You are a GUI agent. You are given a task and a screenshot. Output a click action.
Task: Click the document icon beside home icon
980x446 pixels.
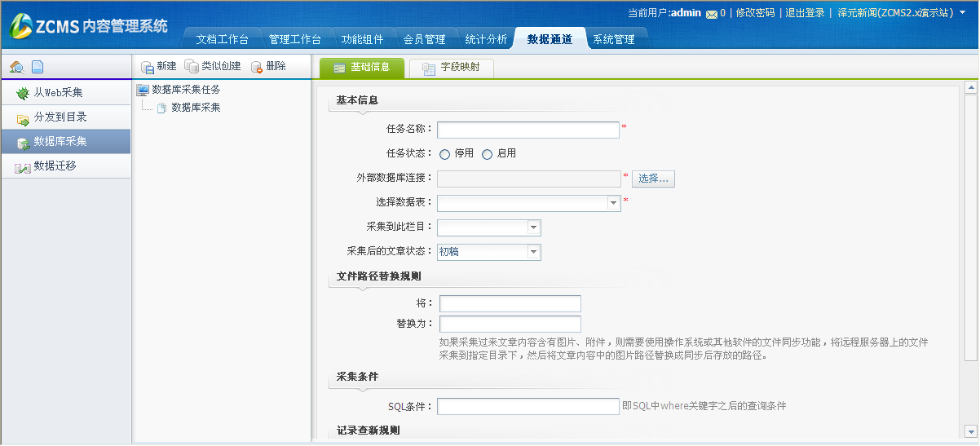pyautogui.click(x=38, y=67)
